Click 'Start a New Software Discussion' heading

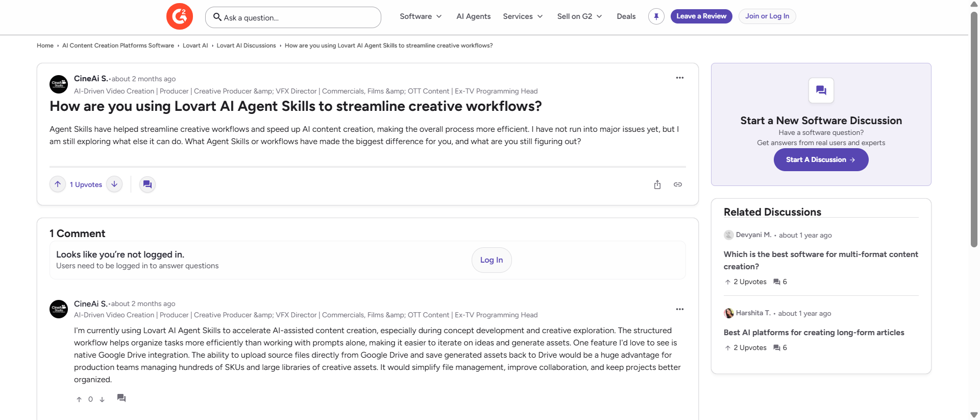coord(821,121)
